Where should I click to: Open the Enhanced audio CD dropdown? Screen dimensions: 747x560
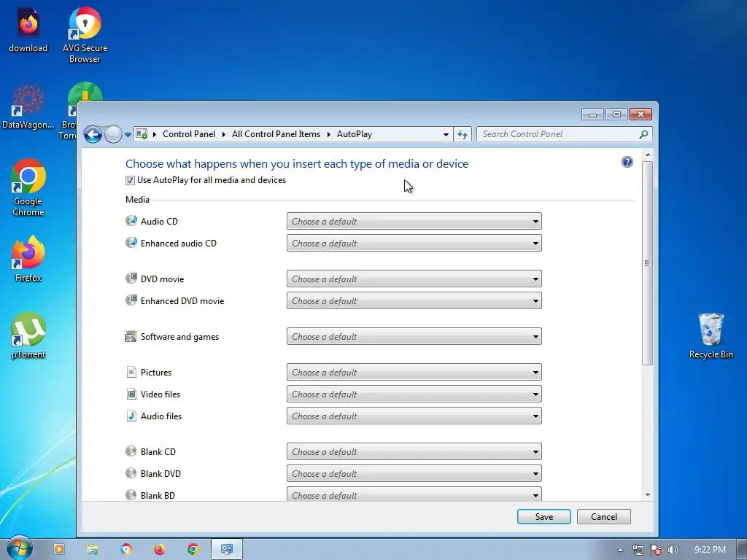414,243
